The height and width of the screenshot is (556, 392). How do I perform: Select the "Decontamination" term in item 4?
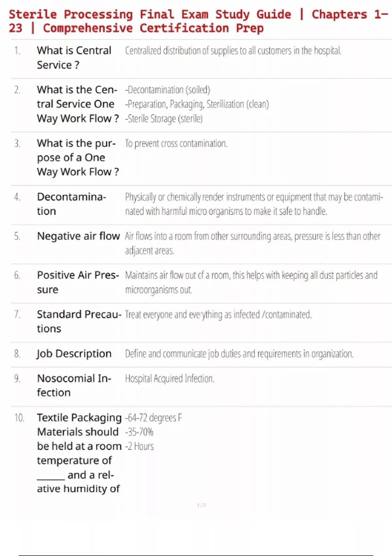(71, 204)
